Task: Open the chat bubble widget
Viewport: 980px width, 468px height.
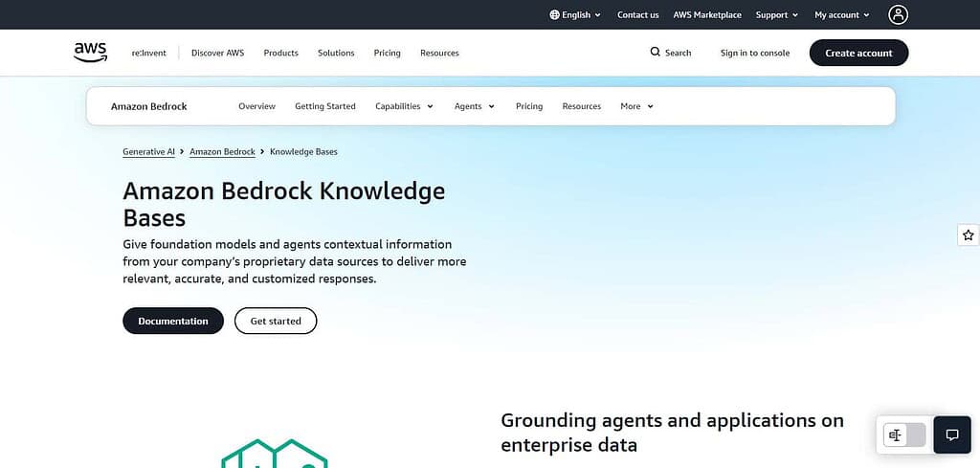Action: (952, 435)
